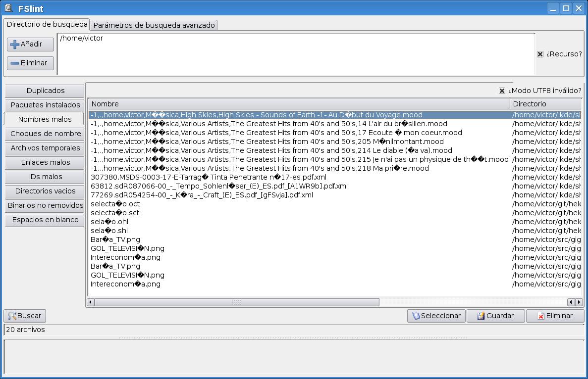Screen dimensions: 588x379
Task: Click the horizontal scrollbar thumb of file list
Action: click(237, 302)
